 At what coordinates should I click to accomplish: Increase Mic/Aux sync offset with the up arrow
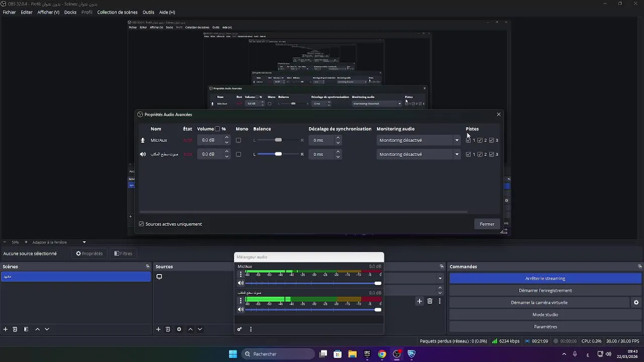tap(338, 138)
